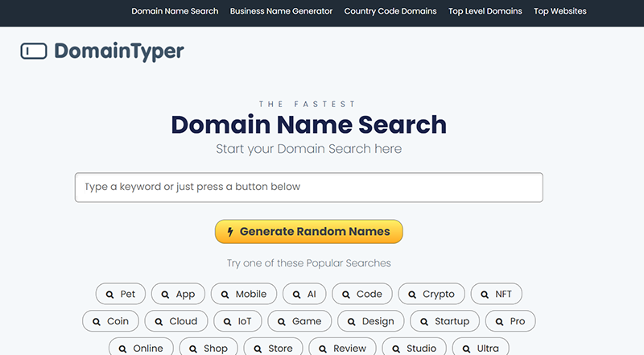The image size is (644, 355).
Task: Click magnifier icon in Crypto chip
Action: pos(412,295)
